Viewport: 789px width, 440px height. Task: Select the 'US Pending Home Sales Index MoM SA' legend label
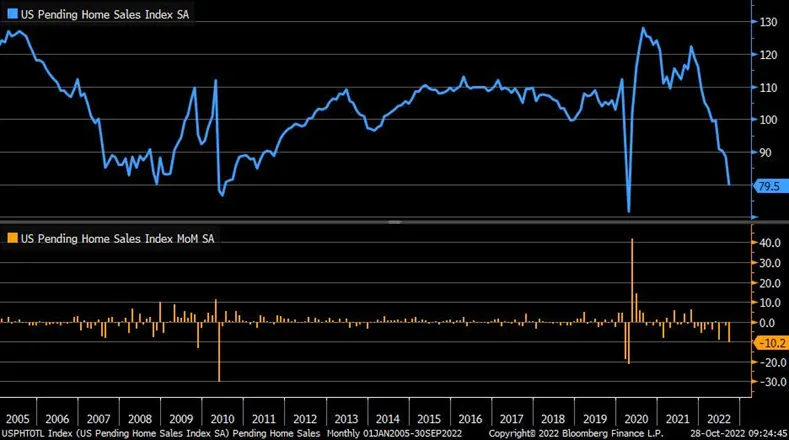point(117,239)
